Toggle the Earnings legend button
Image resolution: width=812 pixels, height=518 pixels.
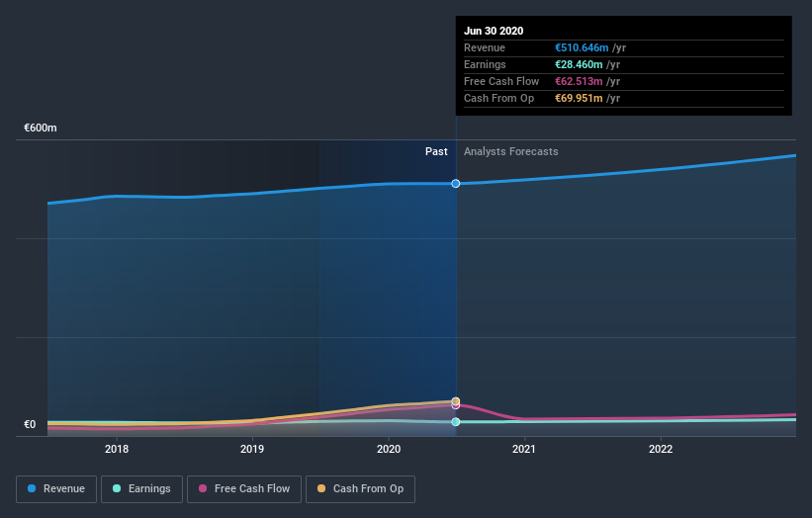pyautogui.click(x=141, y=489)
